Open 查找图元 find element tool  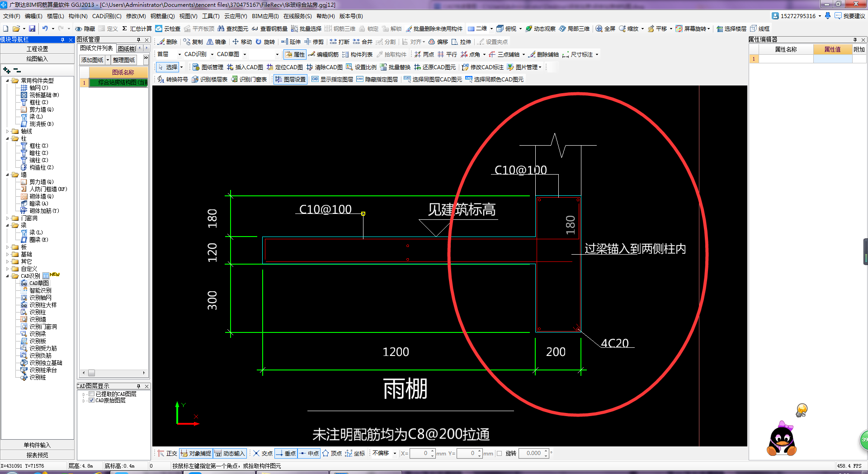pyautogui.click(x=233, y=28)
